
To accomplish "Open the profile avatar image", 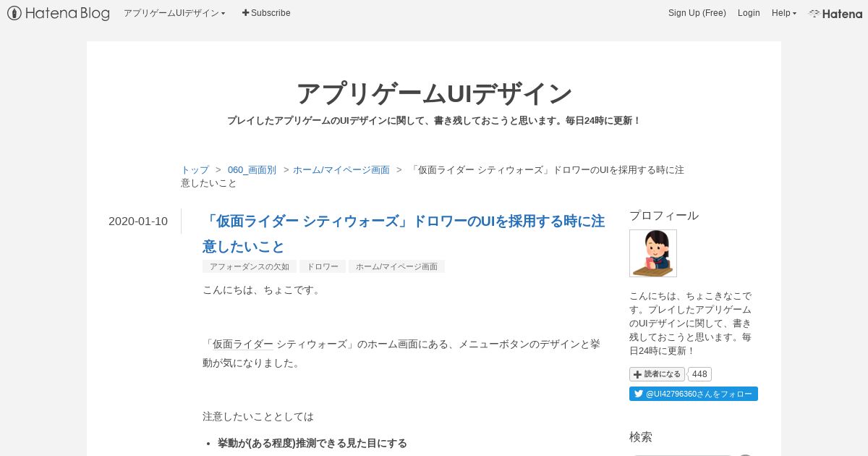I will pyautogui.click(x=653, y=253).
